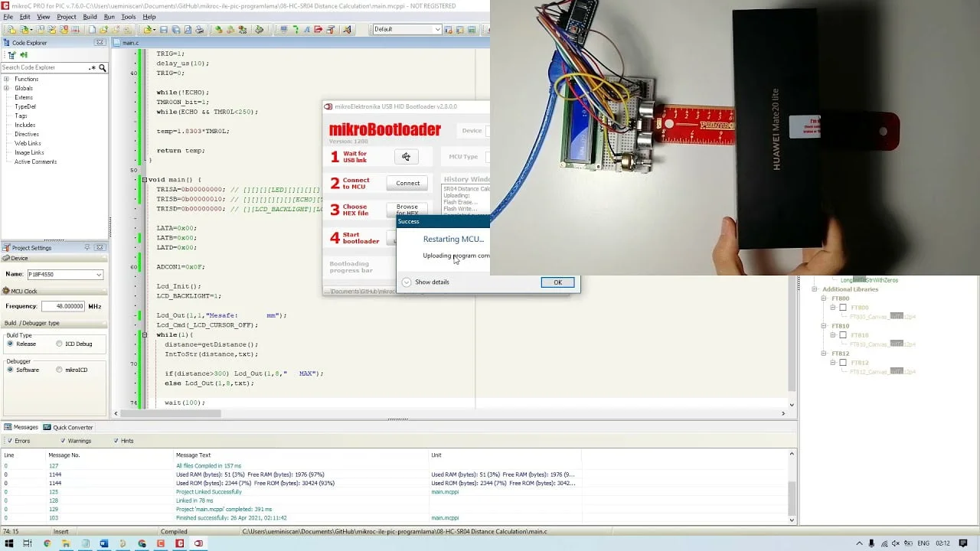Screen dimensions: 980x551
Task: Open the Project menu
Action: [67, 17]
